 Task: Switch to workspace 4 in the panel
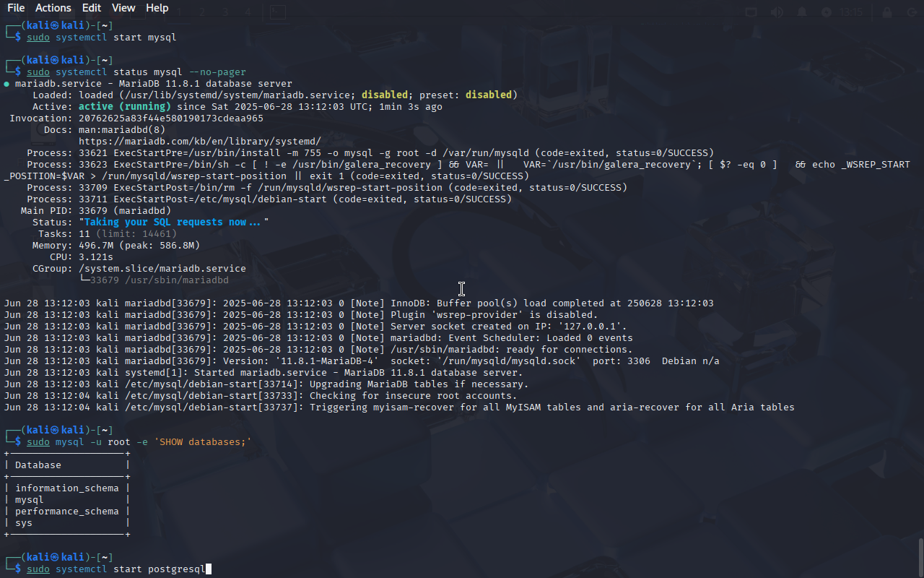click(x=248, y=12)
